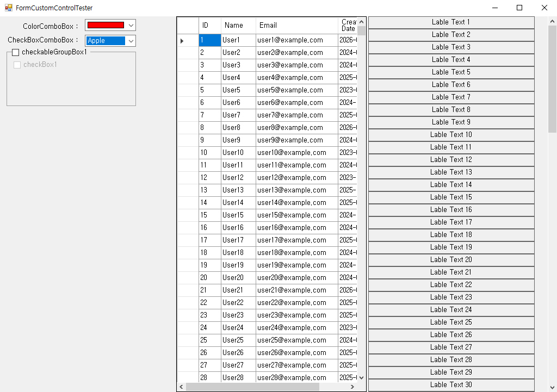Image resolution: width=557 pixels, height=392 pixels.
Task: Click the data grid's vertical scroll down arrow
Action: (x=362, y=378)
